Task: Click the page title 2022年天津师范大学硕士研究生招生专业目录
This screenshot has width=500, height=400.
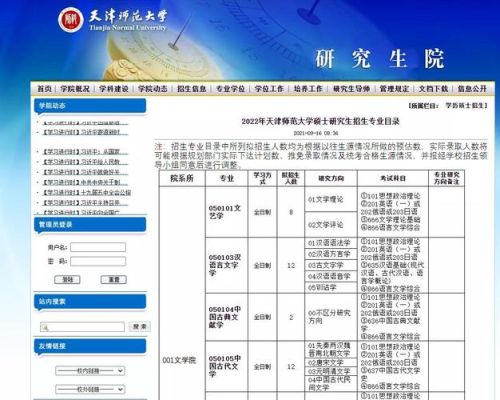Action: [x=320, y=121]
